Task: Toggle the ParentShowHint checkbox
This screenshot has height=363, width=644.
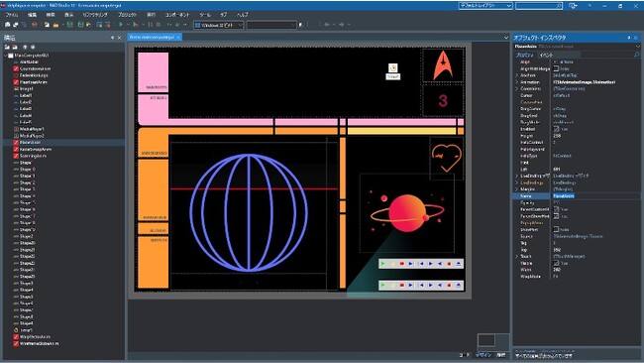Action: pos(556,216)
